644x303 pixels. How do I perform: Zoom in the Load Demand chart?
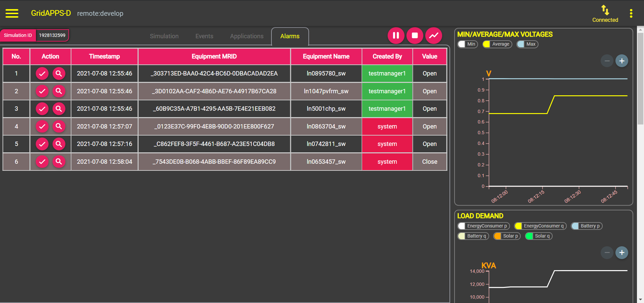pyautogui.click(x=622, y=253)
